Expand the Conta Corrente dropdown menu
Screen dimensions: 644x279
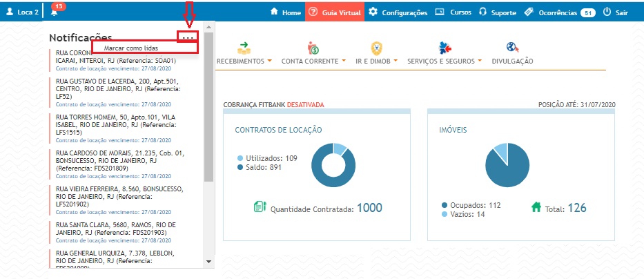(343, 61)
